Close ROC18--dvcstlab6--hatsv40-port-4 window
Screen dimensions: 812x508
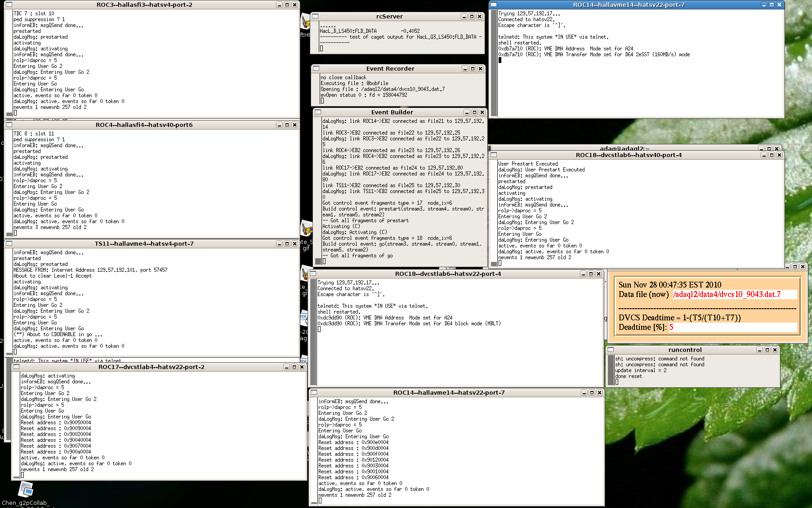point(779,155)
